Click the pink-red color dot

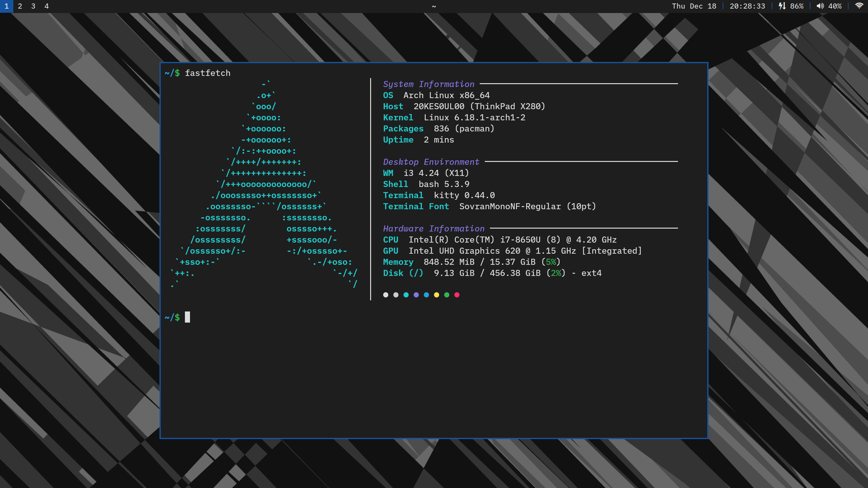tap(457, 295)
